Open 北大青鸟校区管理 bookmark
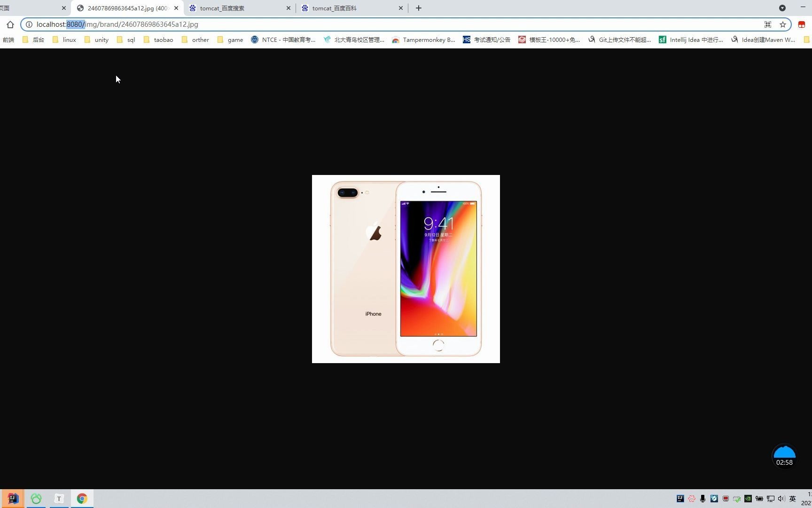 354,40
